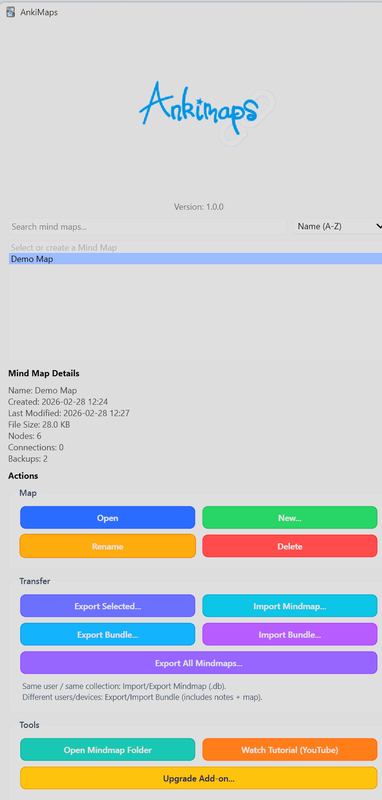Select Demo Map in the list
The image size is (382, 800).
coord(195,259)
